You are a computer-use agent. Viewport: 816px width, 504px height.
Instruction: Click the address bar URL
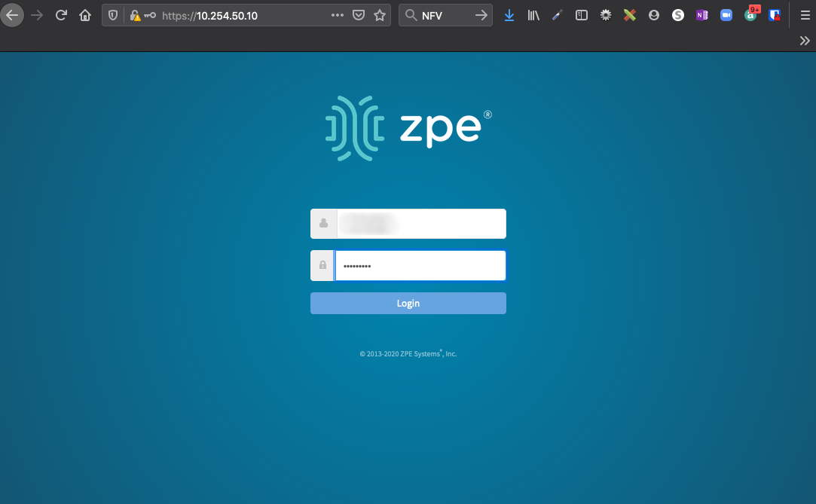pos(209,16)
